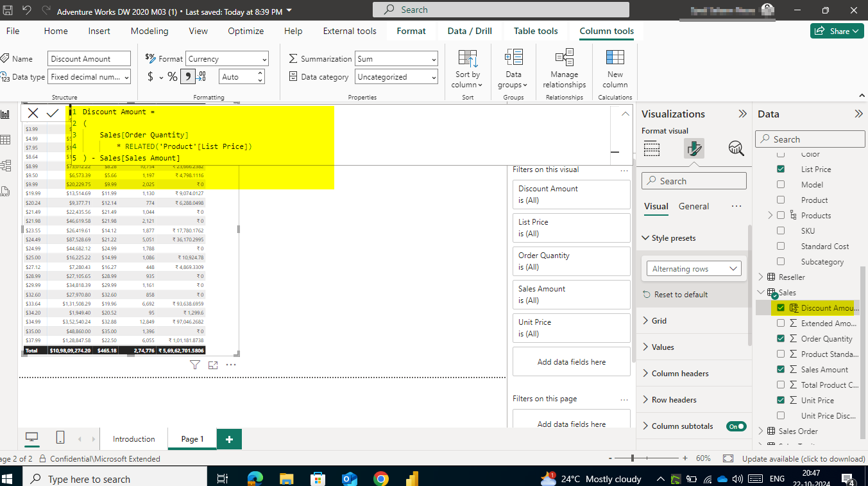Open the External tools ribbon tab
This screenshot has width=868, height=486.
(350, 31)
